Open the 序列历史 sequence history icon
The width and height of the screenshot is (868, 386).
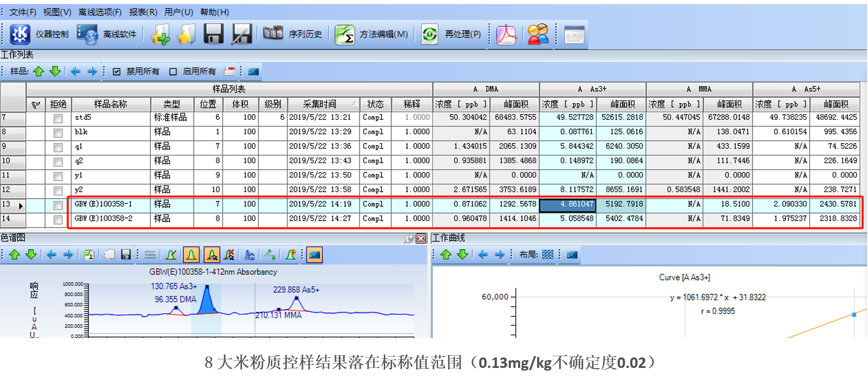[x=273, y=33]
